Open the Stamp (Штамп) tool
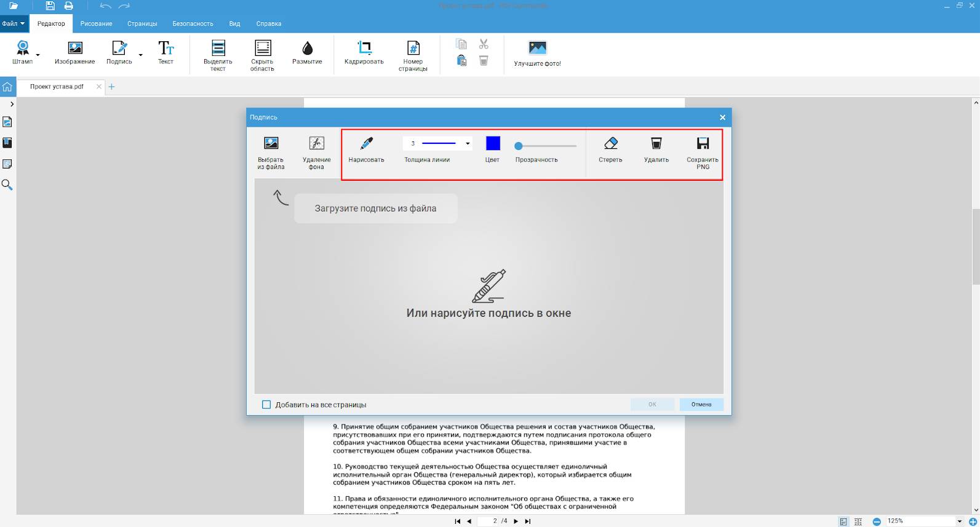The image size is (980, 527). [x=23, y=52]
